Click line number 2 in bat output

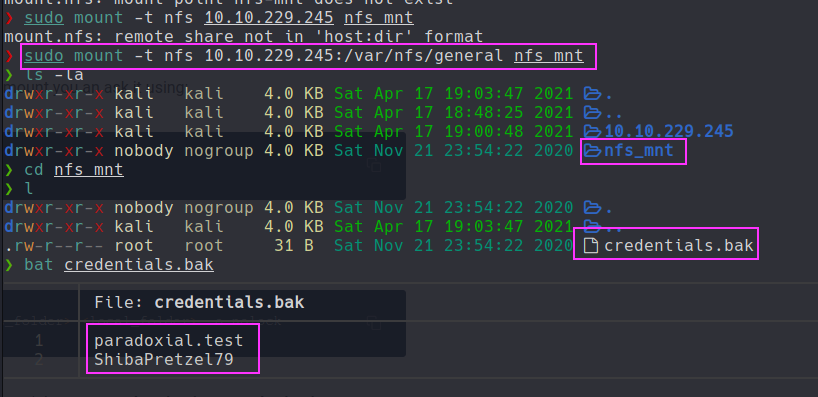(39, 359)
